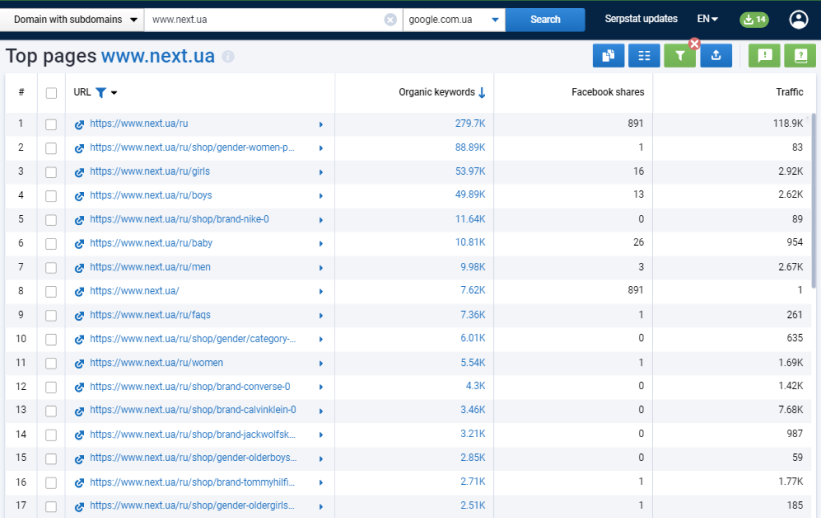Click the Facebook shares column header
Viewport: 821px width, 518px height.
[x=607, y=92]
